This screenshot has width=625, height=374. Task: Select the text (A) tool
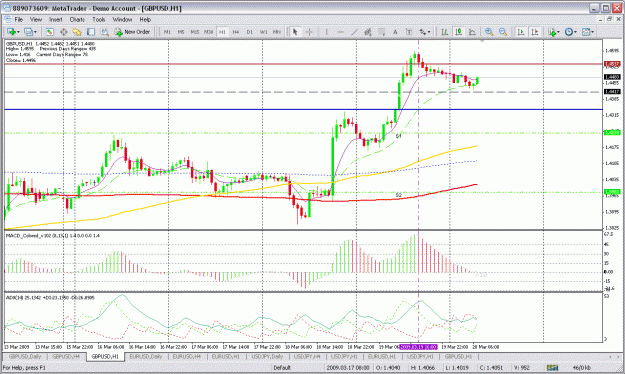[395, 32]
